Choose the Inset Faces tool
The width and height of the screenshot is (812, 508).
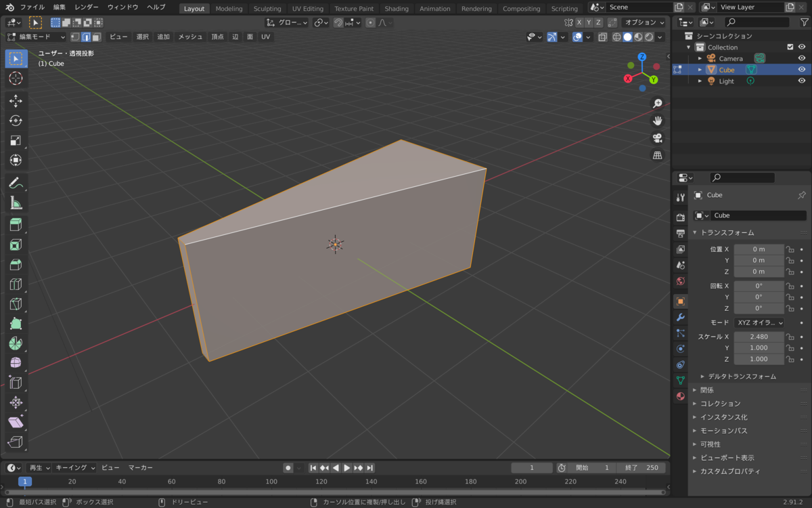16,245
